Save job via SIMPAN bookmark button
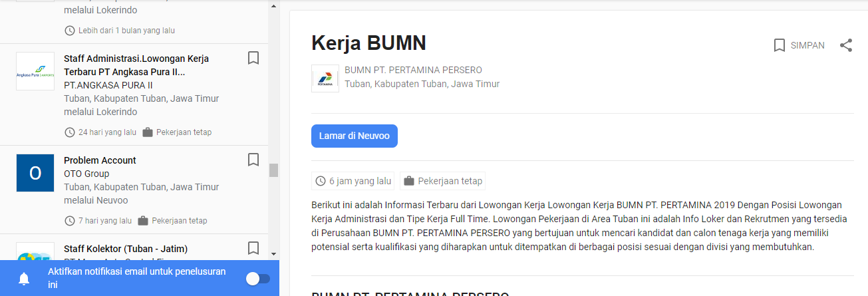Viewport: 868px width, 296px height. coord(799,45)
